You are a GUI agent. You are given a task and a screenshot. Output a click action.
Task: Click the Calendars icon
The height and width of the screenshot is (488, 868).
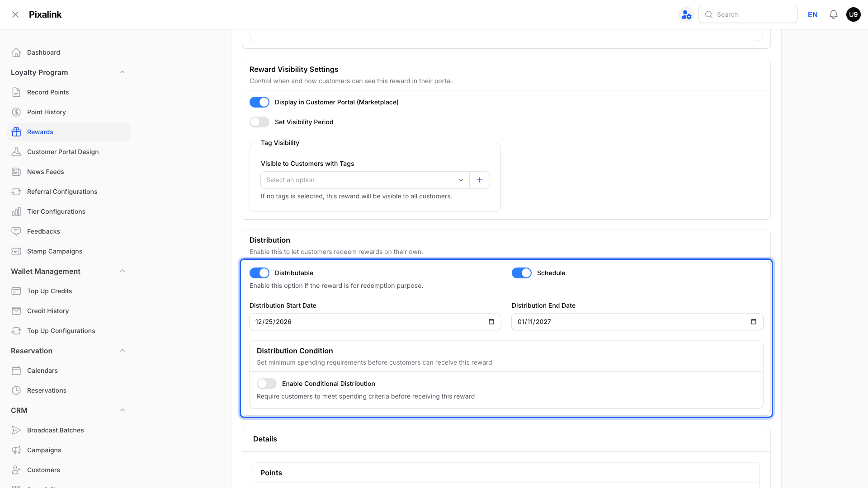tap(16, 371)
